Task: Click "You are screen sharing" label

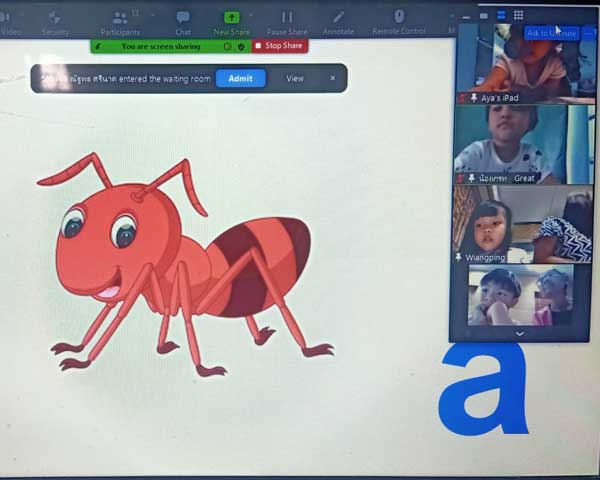Action: click(161, 46)
